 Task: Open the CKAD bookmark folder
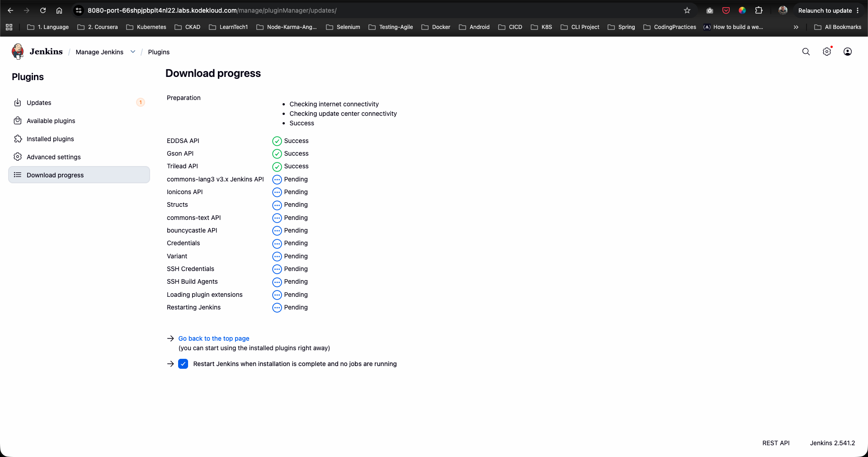188,27
